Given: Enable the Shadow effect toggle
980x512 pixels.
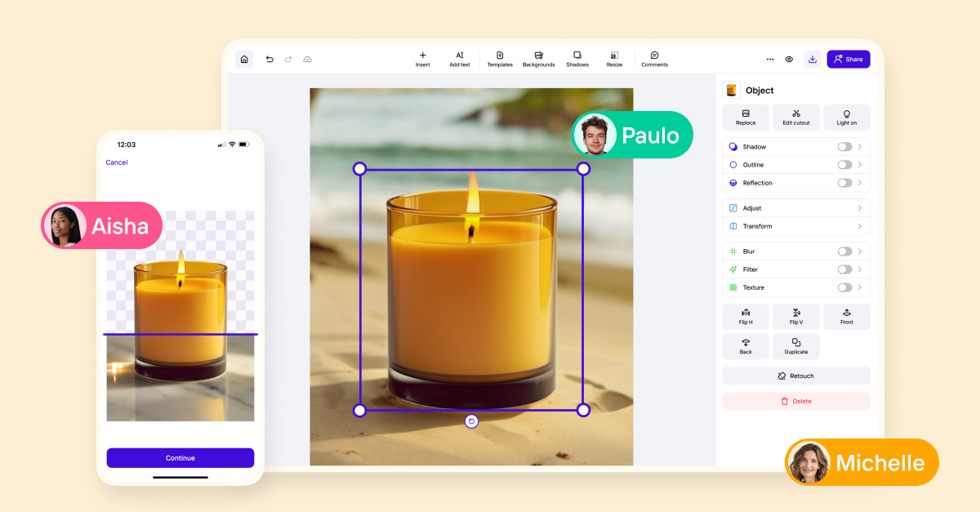Looking at the screenshot, I should pyautogui.click(x=847, y=146).
